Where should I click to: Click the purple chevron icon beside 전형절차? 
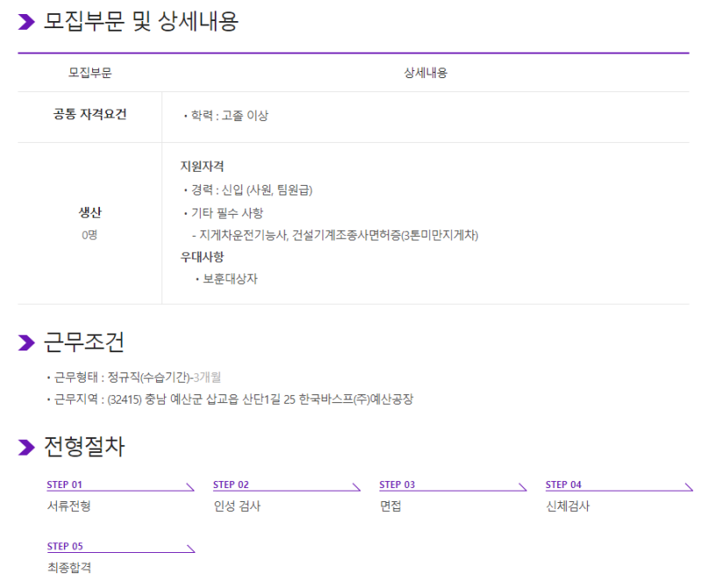click(26, 448)
